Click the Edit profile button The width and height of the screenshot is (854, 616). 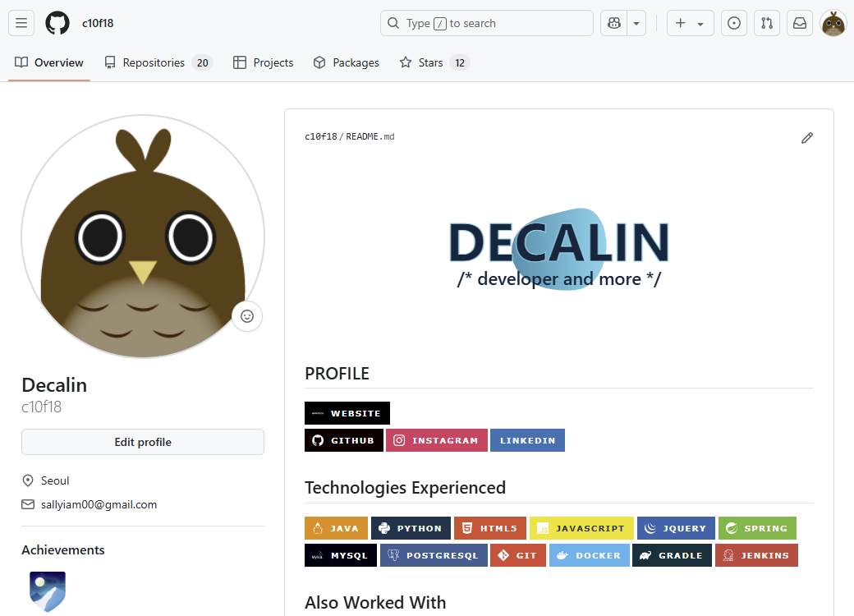143,442
